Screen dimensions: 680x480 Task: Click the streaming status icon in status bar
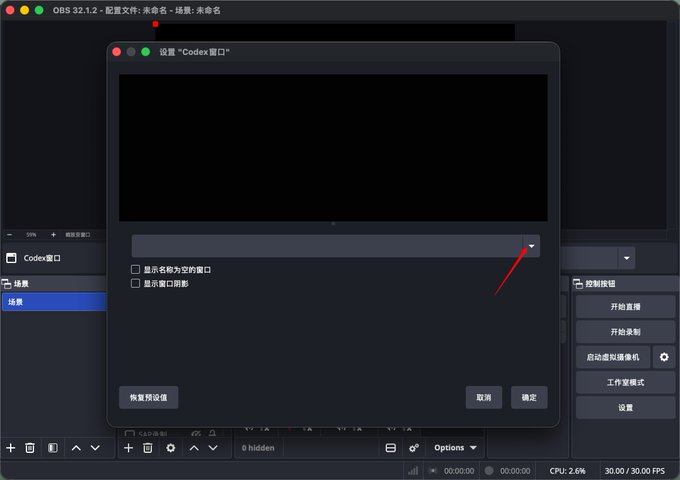433,471
